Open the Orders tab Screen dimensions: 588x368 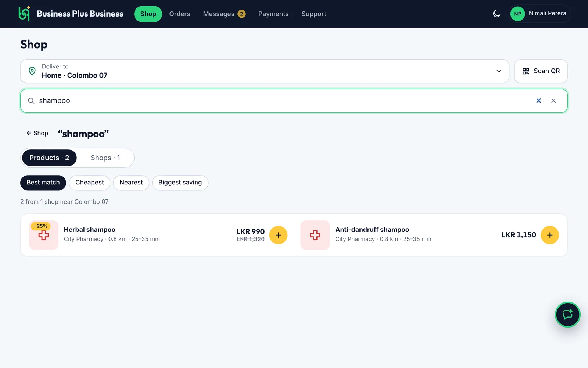tap(180, 14)
